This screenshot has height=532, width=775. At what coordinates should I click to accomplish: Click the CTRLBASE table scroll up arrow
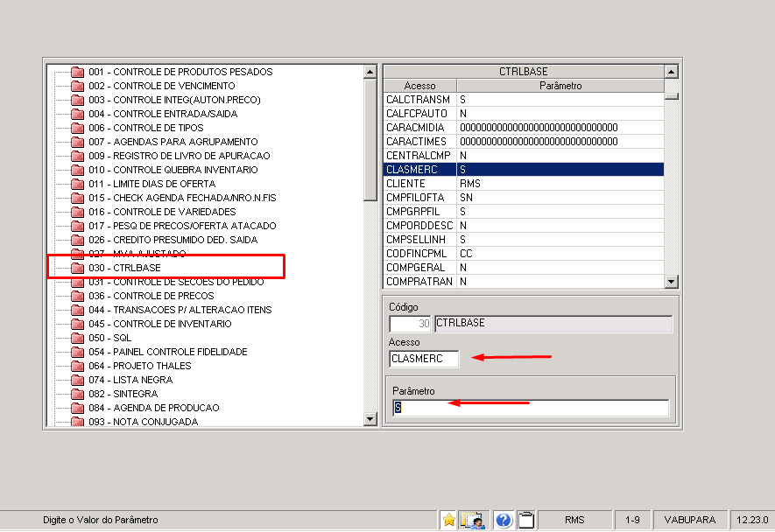(x=671, y=72)
